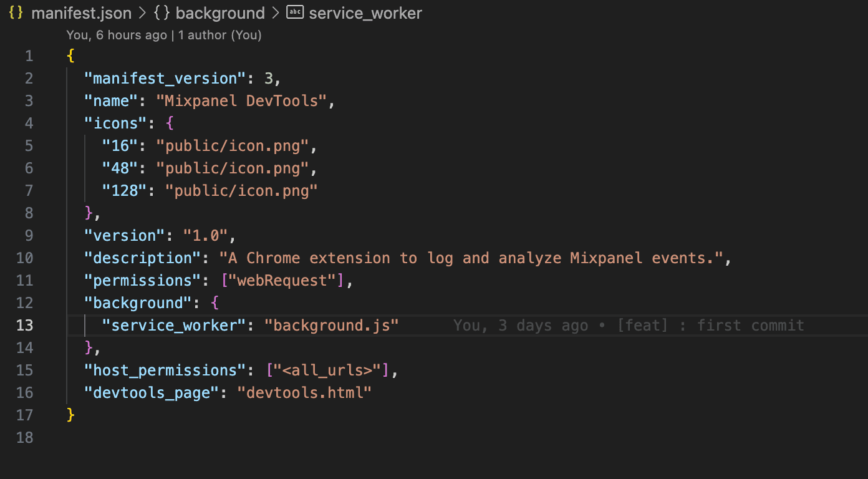Click the abc string icon before service_worker
The height and width of the screenshot is (479, 868).
point(295,12)
